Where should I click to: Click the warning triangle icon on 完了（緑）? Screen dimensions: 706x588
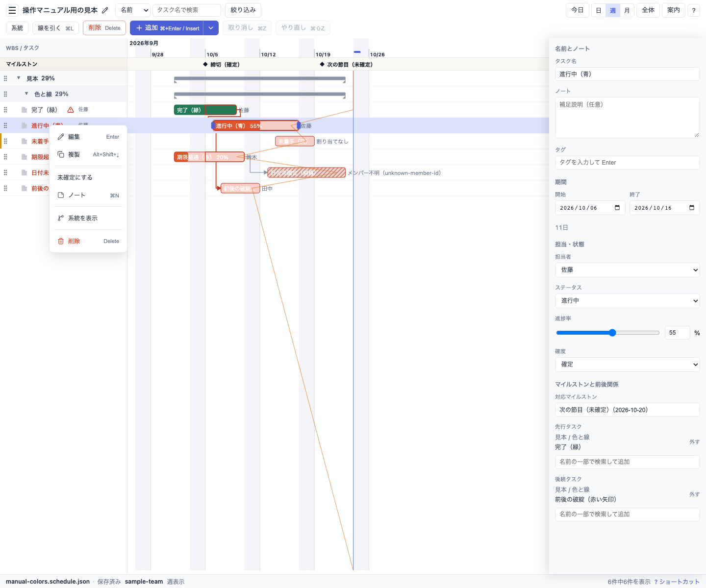(x=71, y=110)
